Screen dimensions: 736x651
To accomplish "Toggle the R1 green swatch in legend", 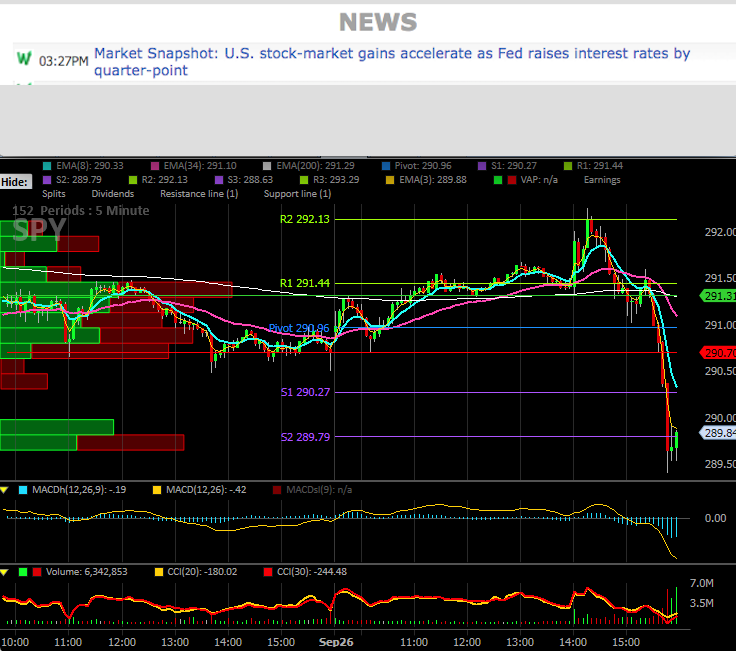I will pos(568,166).
